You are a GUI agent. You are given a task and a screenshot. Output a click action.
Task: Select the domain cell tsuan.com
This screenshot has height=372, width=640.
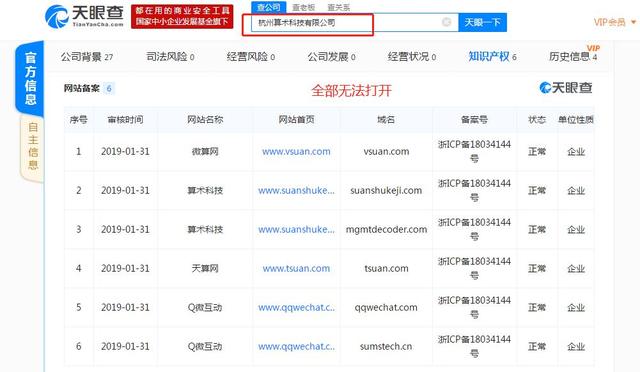(x=386, y=268)
